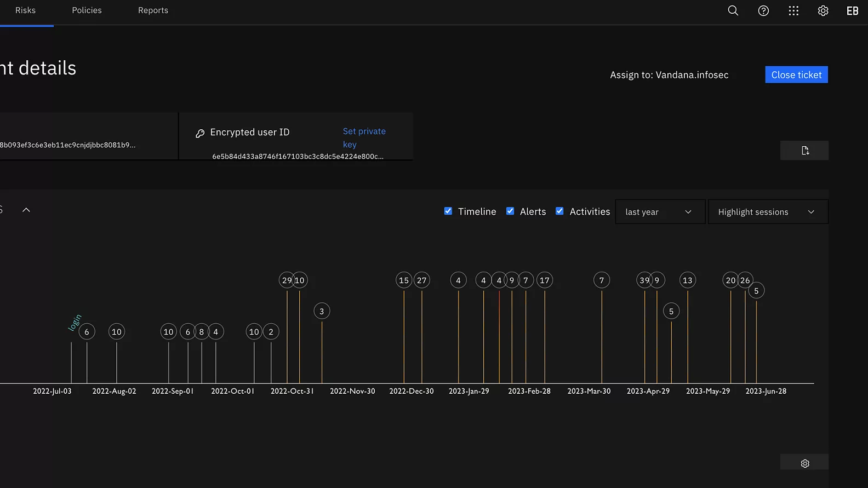Click the EB user avatar
The width and height of the screenshot is (868, 488).
tap(852, 10)
